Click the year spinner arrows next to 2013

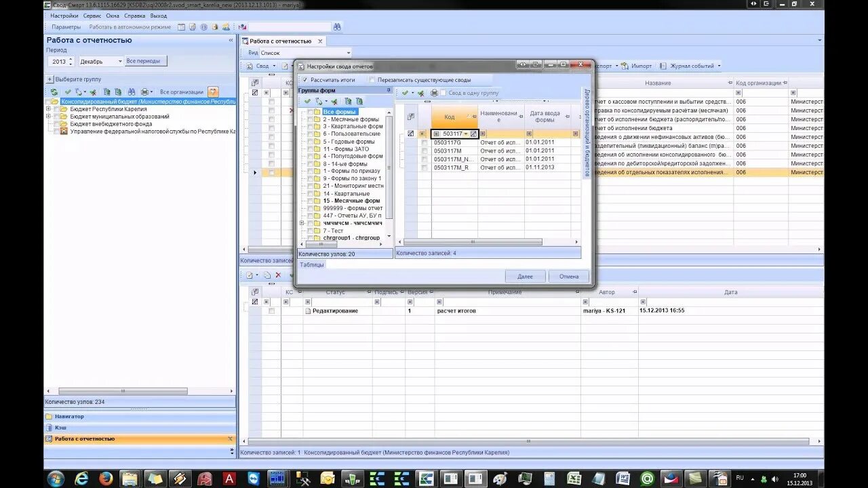coord(71,62)
